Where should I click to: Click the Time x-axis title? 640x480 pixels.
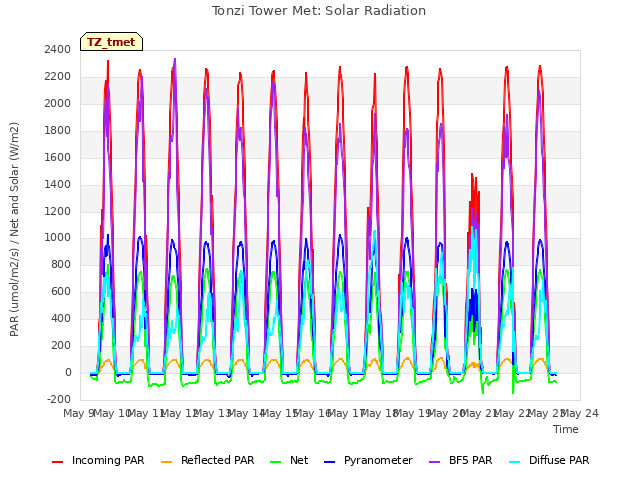click(x=566, y=429)
